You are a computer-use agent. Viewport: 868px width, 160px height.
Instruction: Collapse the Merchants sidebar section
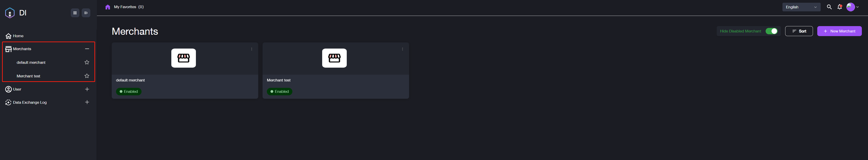click(x=87, y=49)
